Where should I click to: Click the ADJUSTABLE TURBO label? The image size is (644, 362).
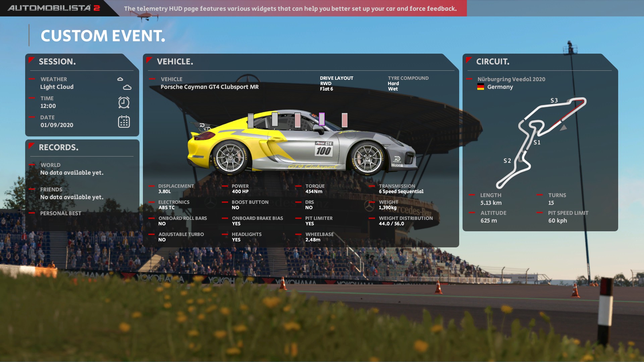(x=181, y=234)
